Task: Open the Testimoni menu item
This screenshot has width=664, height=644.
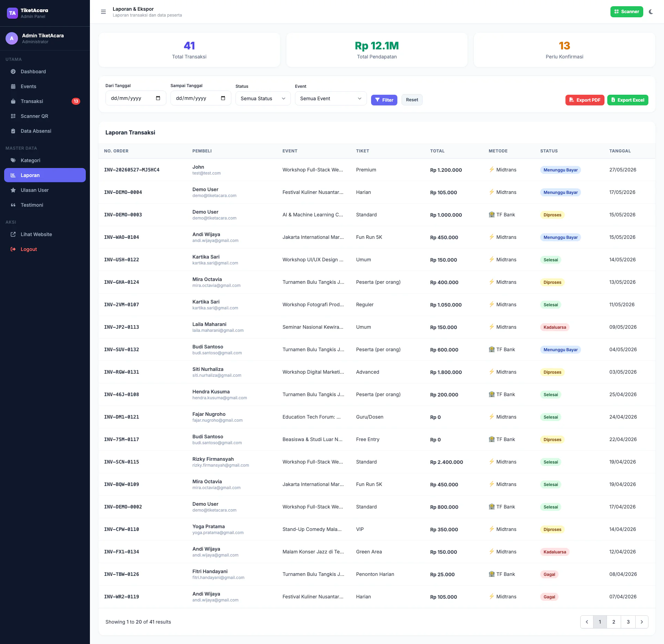Action: [45, 205]
